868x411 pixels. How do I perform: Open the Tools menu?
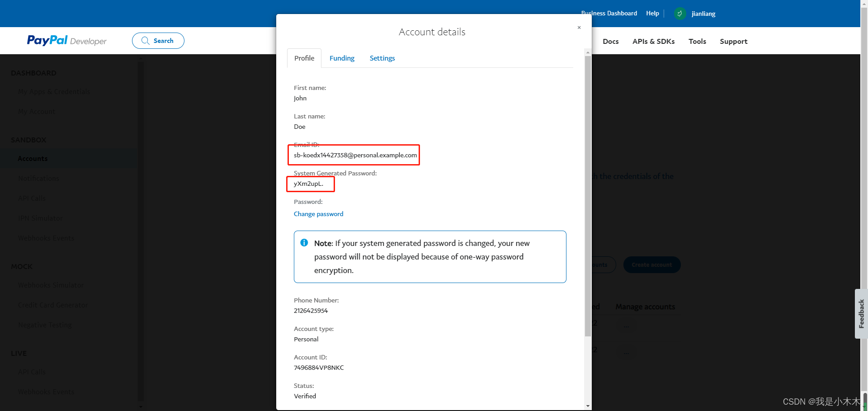[x=697, y=42]
